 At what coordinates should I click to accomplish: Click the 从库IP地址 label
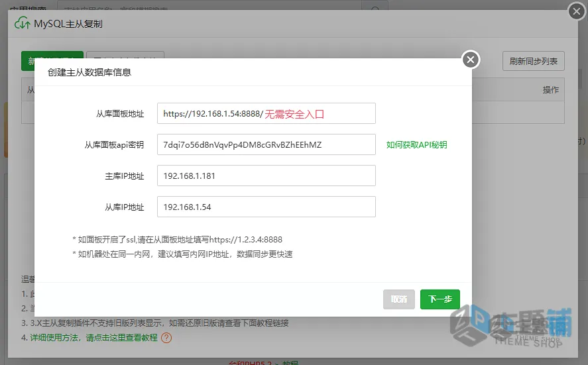pos(125,207)
